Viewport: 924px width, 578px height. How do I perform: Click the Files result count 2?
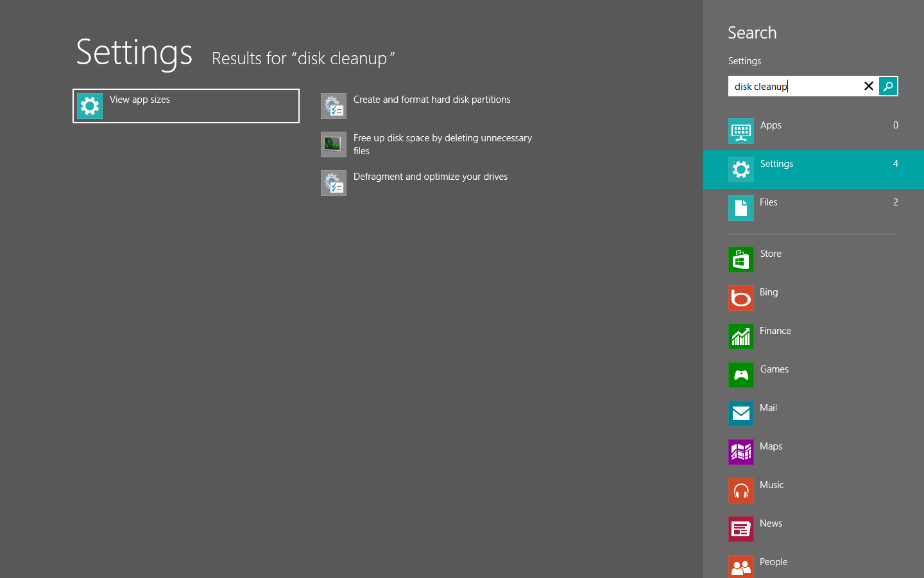(896, 202)
